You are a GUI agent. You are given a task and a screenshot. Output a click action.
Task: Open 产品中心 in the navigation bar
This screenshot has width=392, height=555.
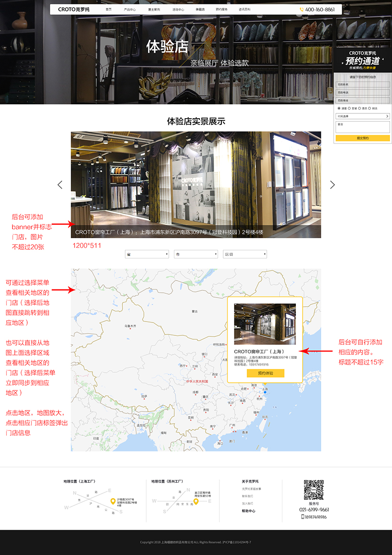[x=130, y=10]
